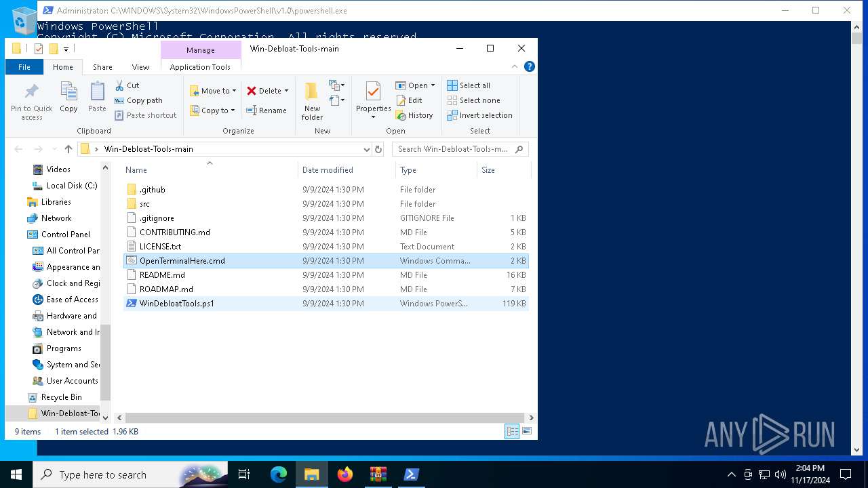Open file History command
Screen dimensions: 868x488
coord(414,115)
